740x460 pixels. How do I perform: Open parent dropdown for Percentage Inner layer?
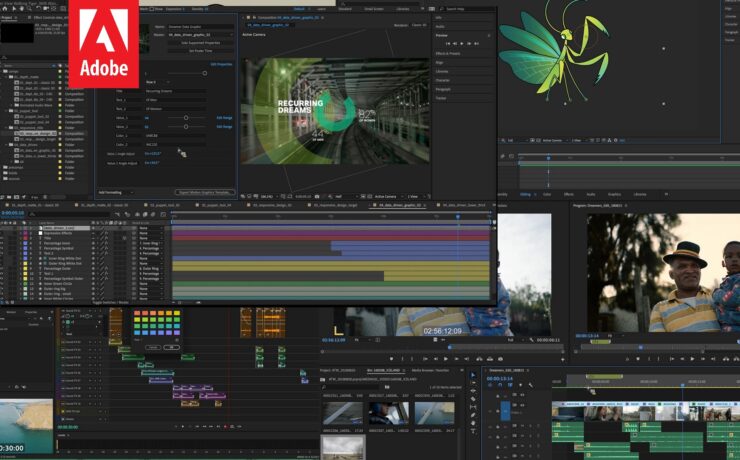[x=151, y=243]
